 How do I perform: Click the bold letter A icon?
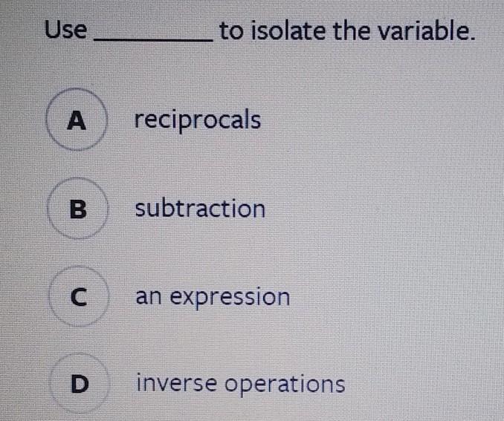tap(75, 120)
